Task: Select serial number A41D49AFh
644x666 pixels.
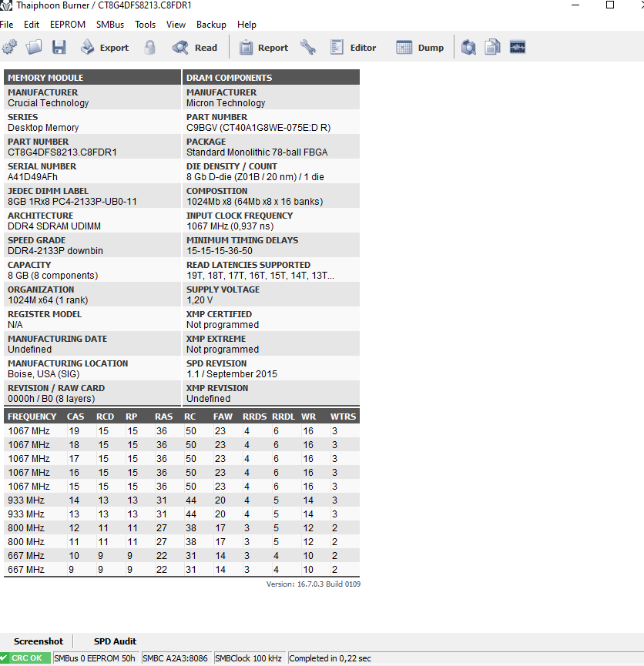Action: coord(32,176)
